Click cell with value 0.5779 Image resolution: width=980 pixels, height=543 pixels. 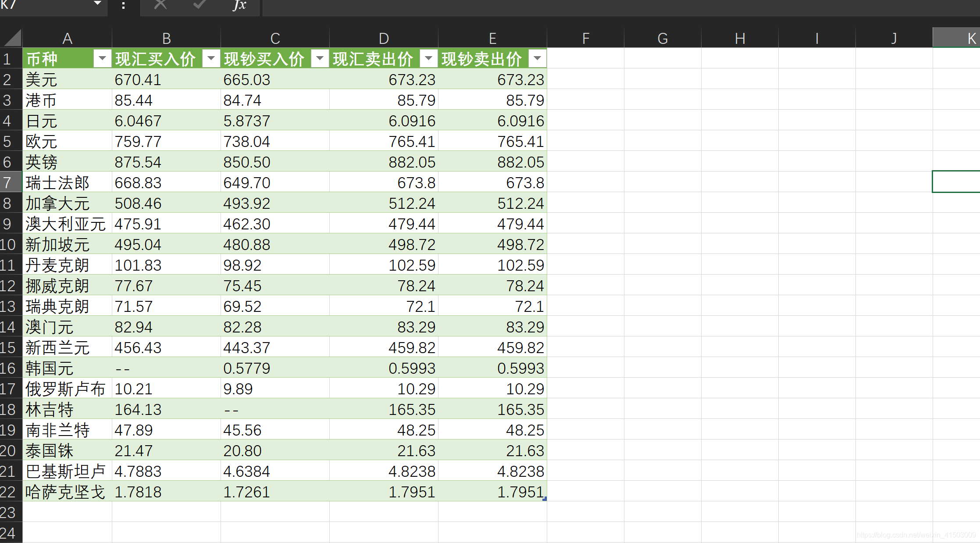tap(275, 368)
